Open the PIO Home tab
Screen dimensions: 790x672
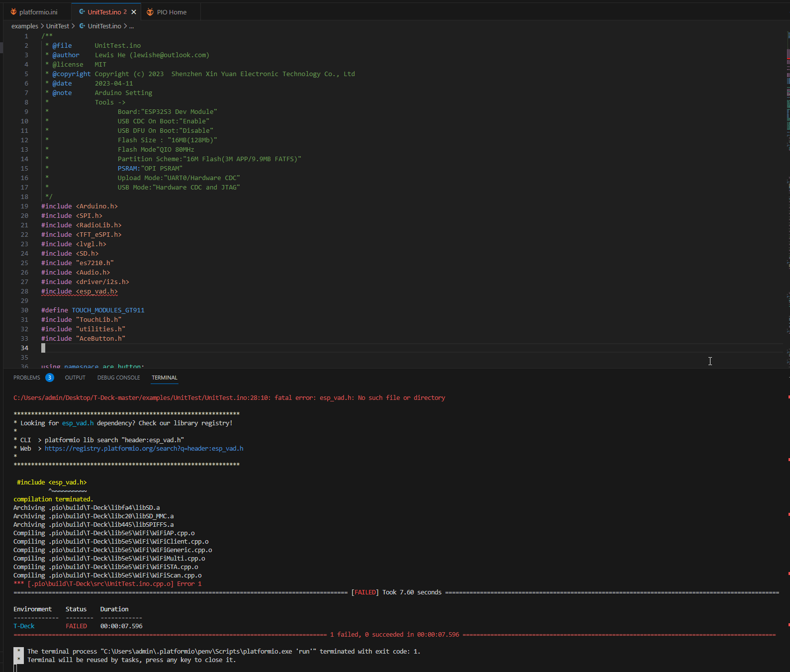[x=172, y=12]
